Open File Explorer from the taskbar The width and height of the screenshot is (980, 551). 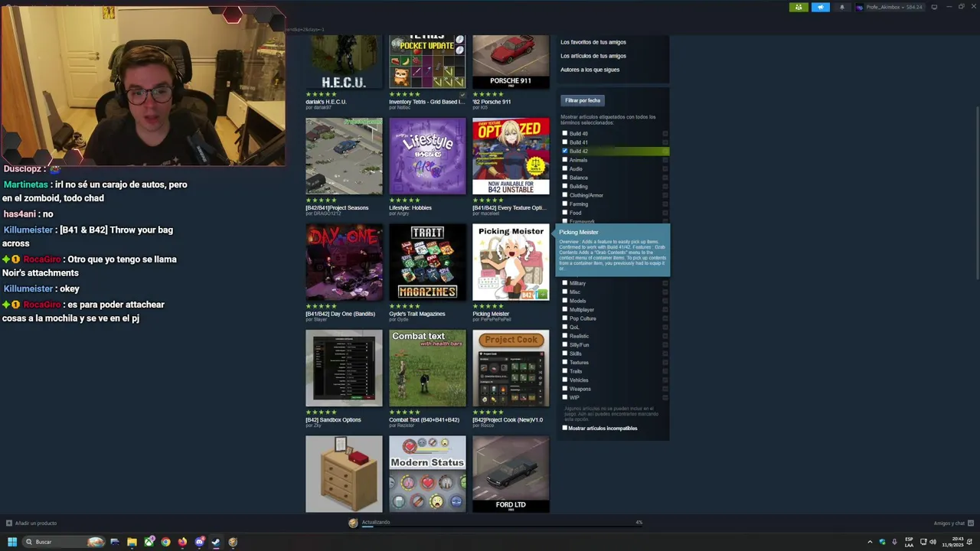132,542
